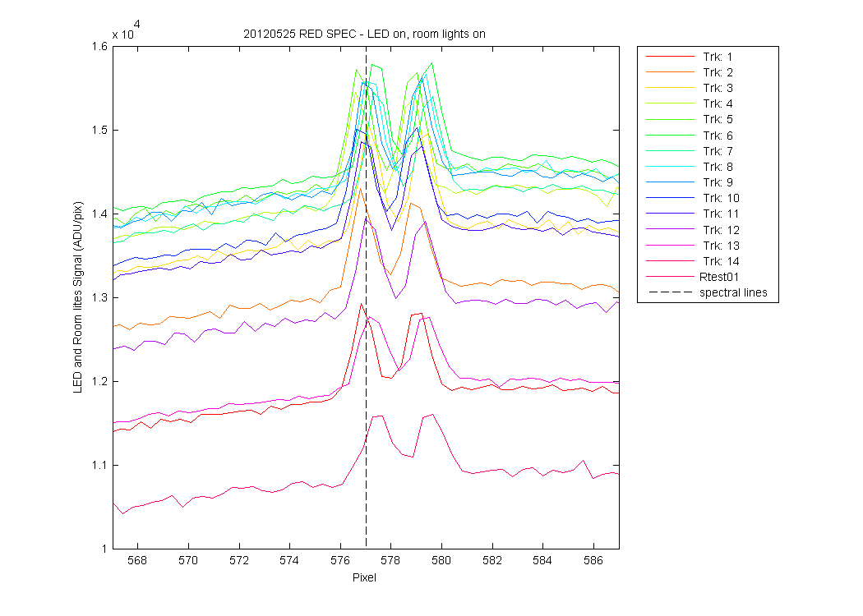
Task: Select the 'Trk: 6' legend entry
Action: 689,136
